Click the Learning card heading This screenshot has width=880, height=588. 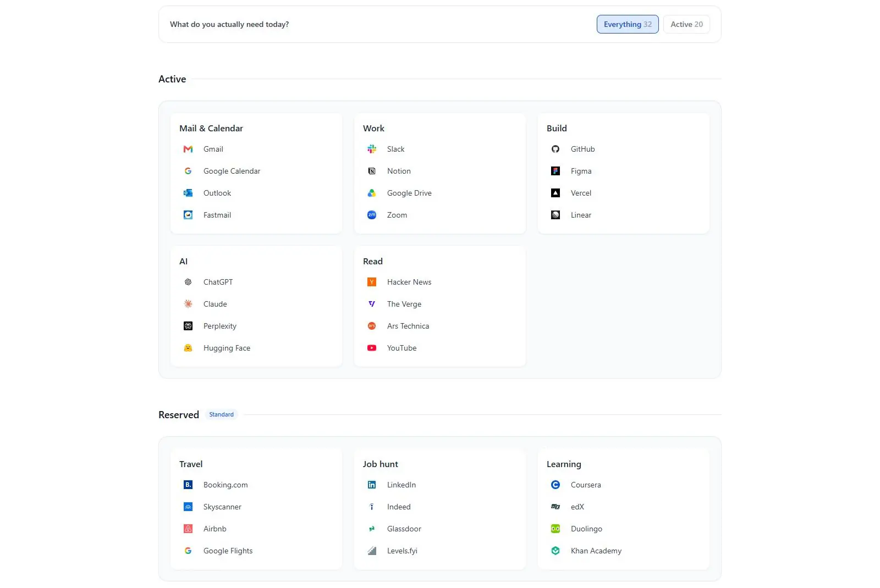[x=564, y=464]
